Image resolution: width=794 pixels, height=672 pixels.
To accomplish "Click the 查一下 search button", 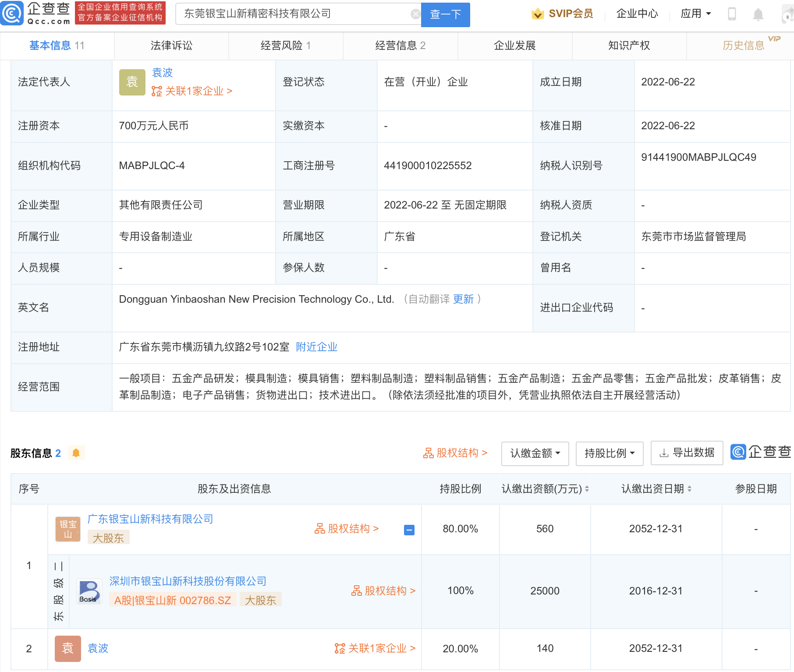I will click(446, 14).
